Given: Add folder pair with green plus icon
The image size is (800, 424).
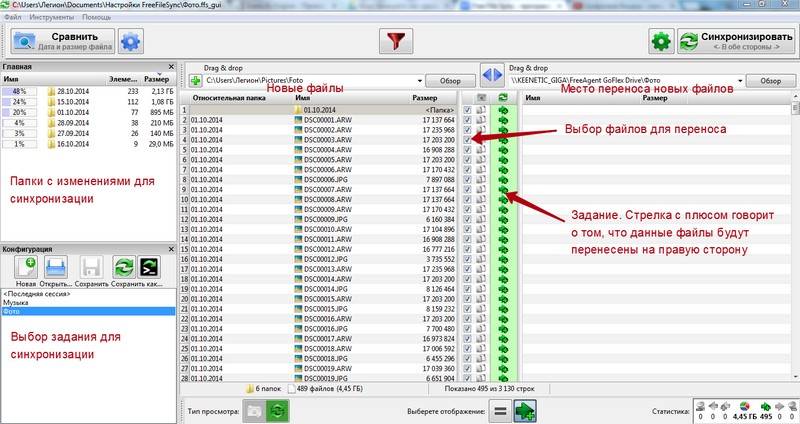Looking at the screenshot, I should pos(195,81).
